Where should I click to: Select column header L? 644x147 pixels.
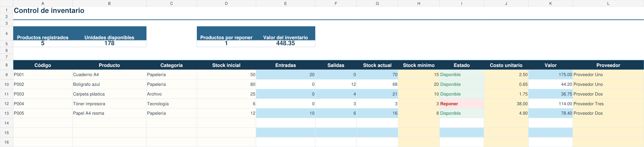click(608, 3)
